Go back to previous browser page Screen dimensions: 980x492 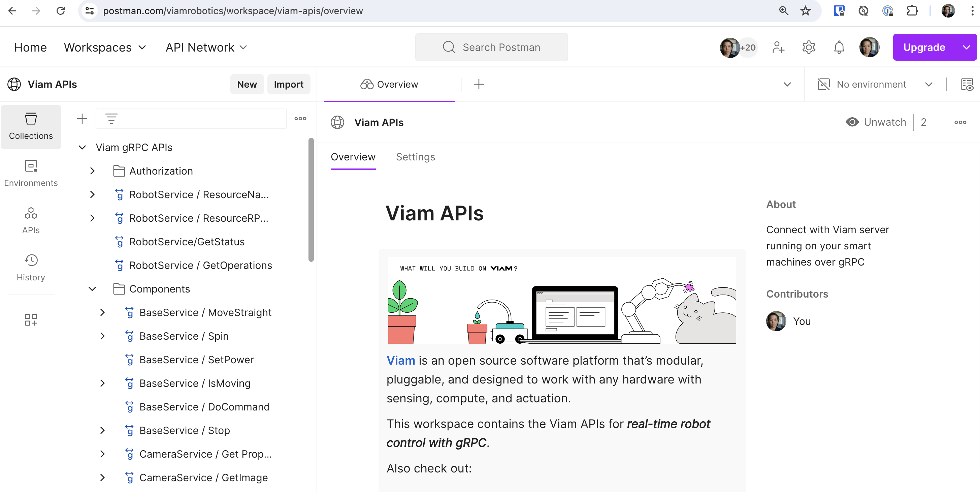12,11
